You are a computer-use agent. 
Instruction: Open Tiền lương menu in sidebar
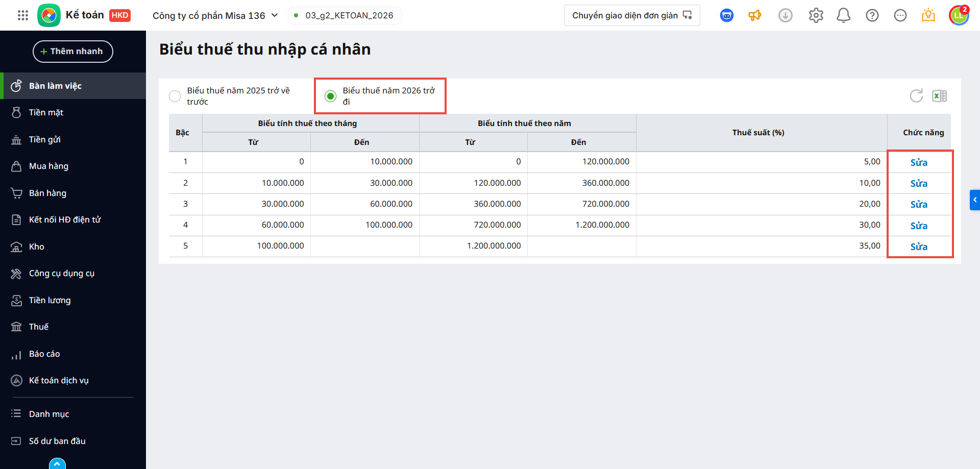[50, 300]
